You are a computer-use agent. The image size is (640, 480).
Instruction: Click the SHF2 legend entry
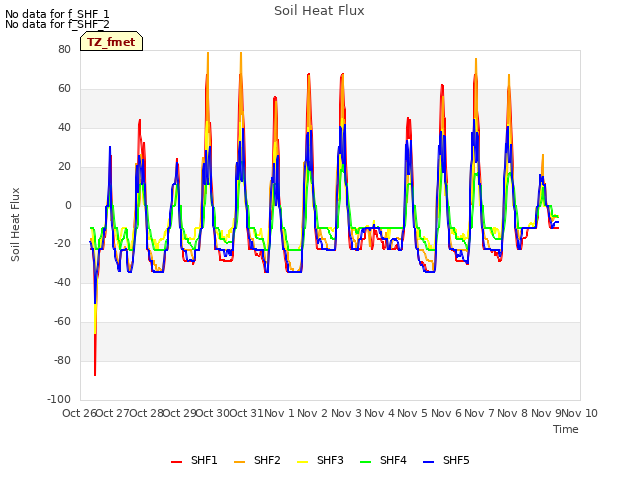(x=257, y=460)
